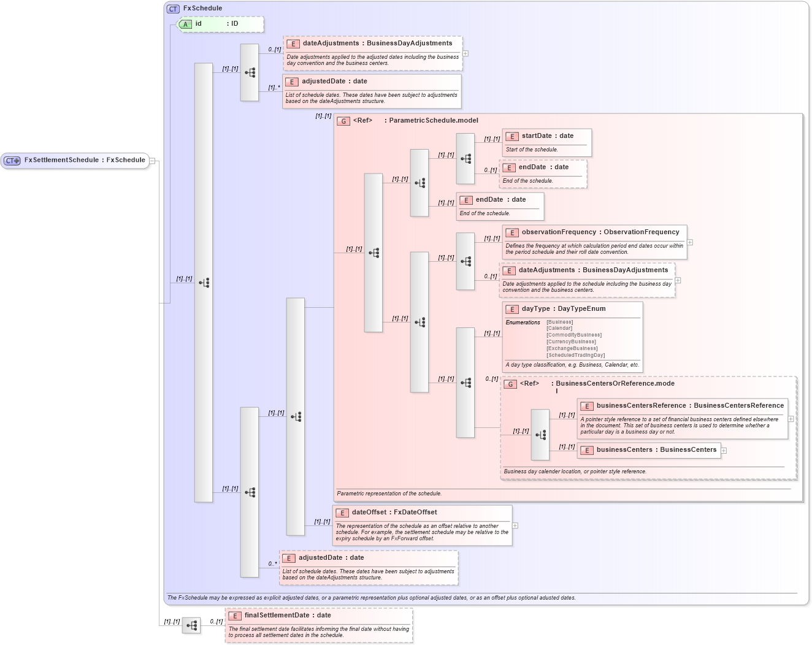Click the G icon of ParametricSchedule.model reference
This screenshot has width=812, height=645.
tap(342, 121)
